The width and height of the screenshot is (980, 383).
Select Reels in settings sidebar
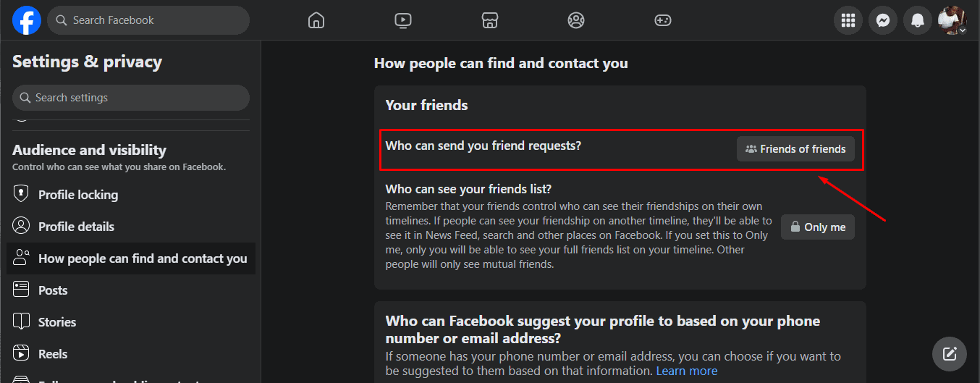click(x=53, y=354)
